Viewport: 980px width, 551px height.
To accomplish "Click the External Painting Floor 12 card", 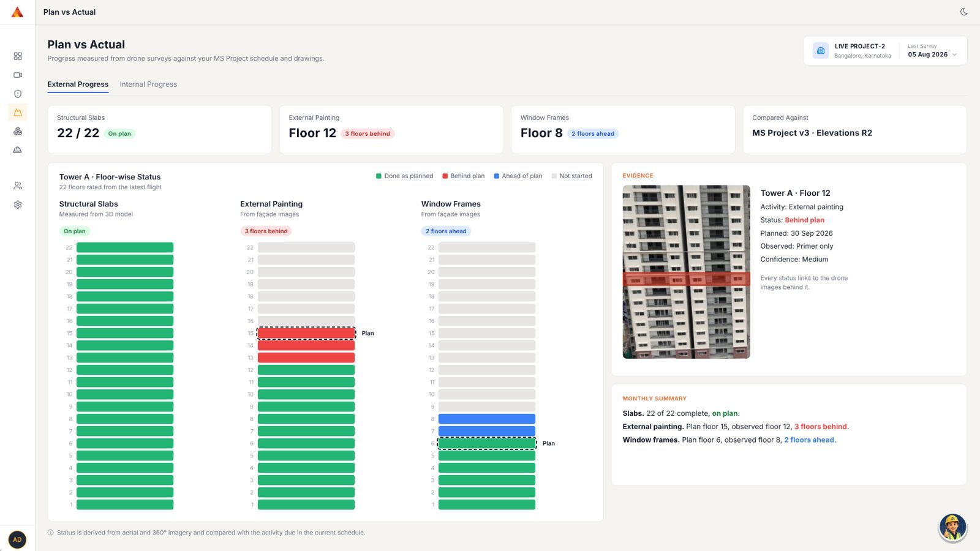I will pos(391,129).
